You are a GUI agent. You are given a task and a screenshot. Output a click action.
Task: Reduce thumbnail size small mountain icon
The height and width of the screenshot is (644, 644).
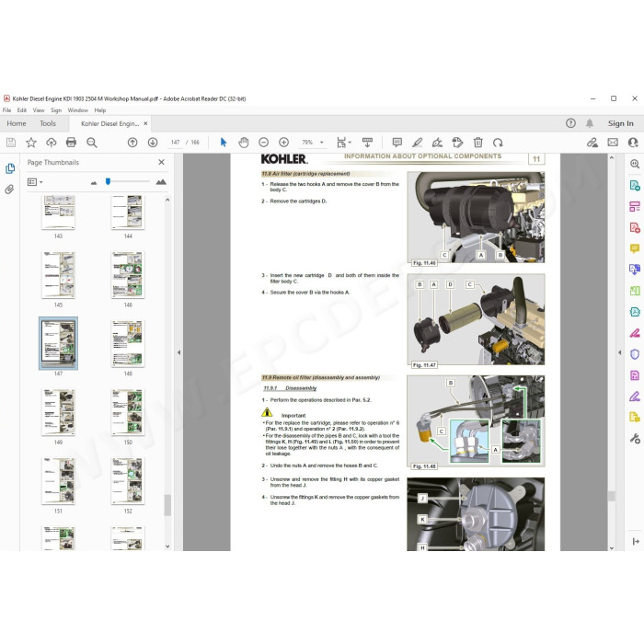(x=94, y=182)
